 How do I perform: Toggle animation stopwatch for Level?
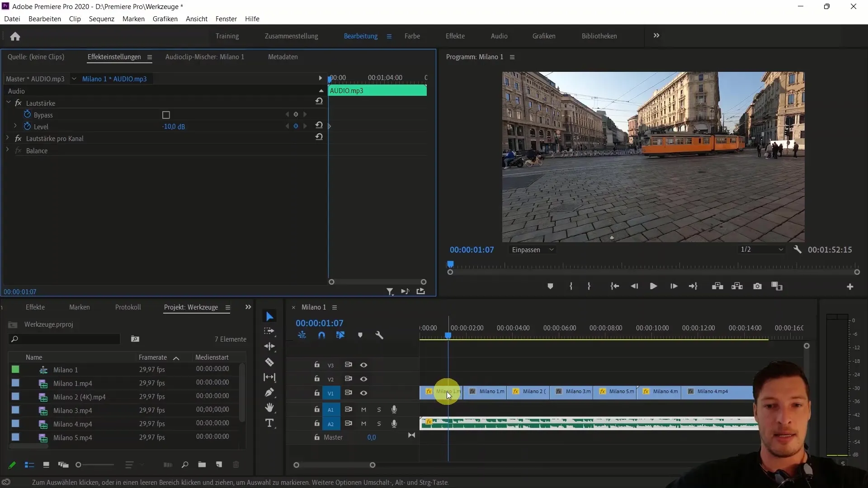click(x=28, y=126)
